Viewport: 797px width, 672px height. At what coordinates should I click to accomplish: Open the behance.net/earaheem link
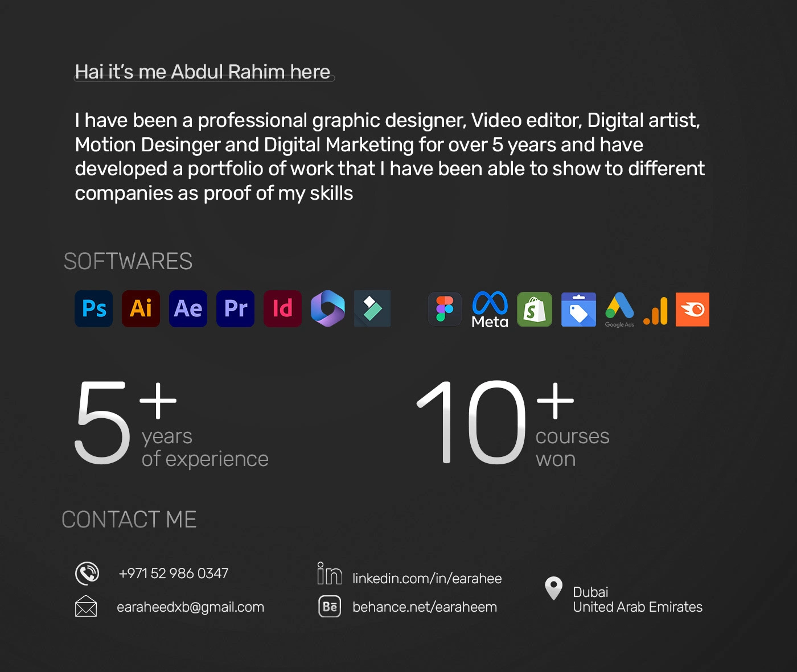[425, 607]
